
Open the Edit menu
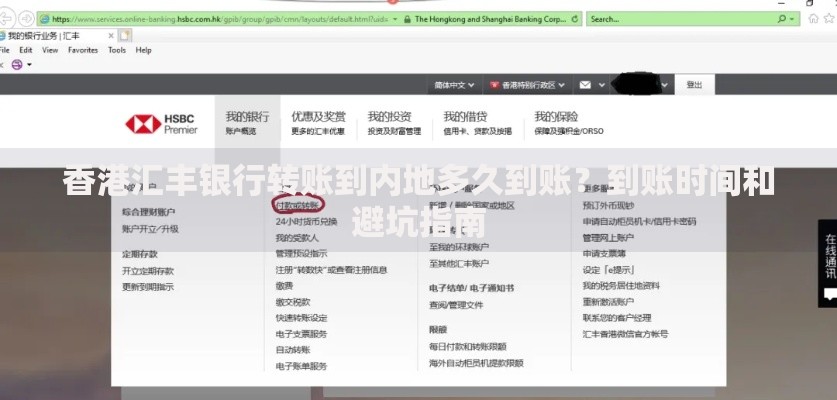[26, 50]
